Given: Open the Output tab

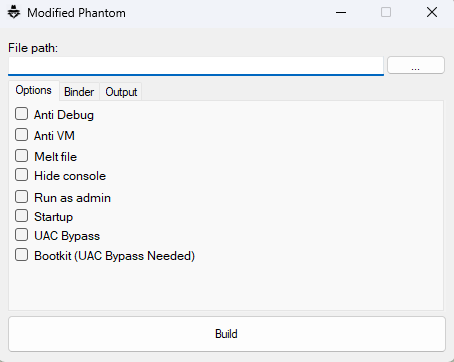Looking at the screenshot, I should tap(121, 92).
